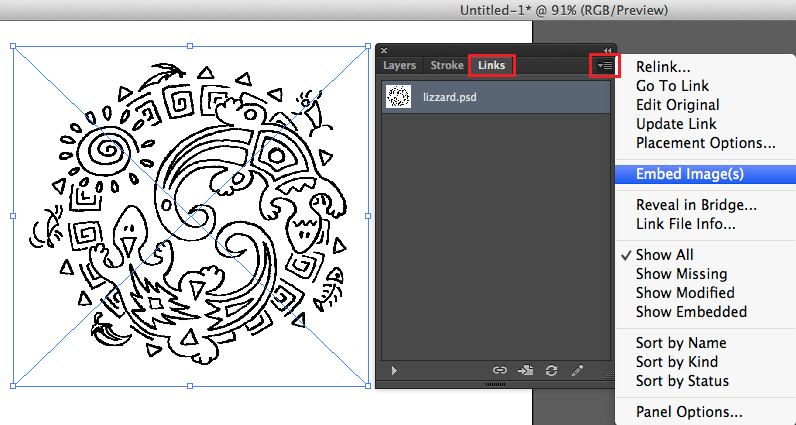Open the Links panel flyout menu icon
Viewport: 796px width, 425px height.
point(605,65)
